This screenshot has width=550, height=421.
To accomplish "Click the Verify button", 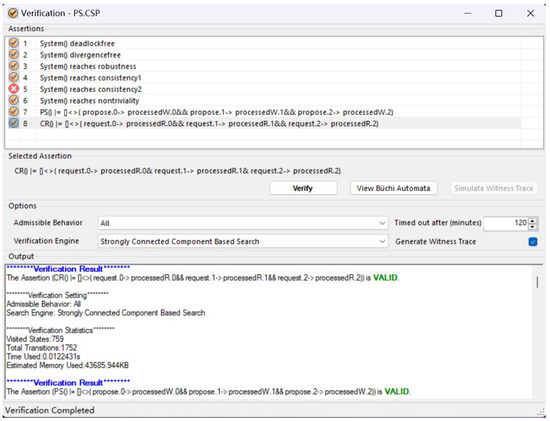I will click(303, 188).
